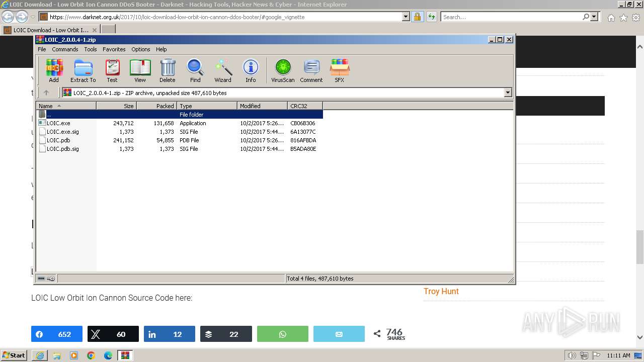Close the LOIC Download browser tab

click(95, 30)
